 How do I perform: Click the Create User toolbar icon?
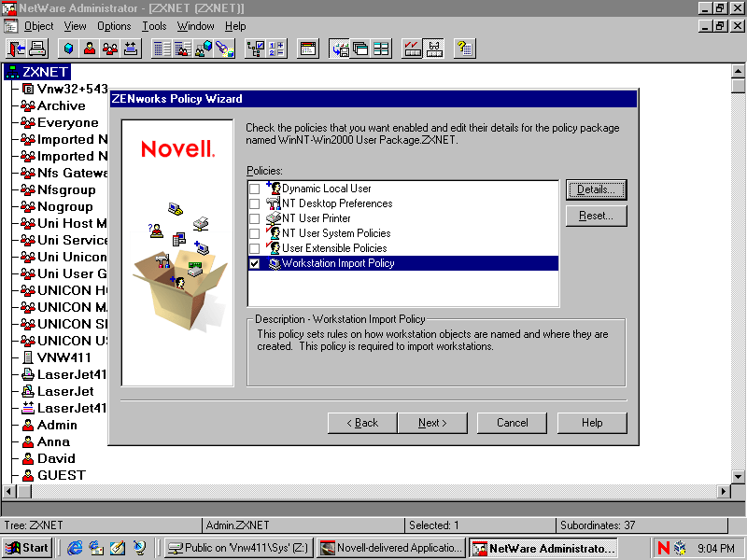(x=89, y=49)
